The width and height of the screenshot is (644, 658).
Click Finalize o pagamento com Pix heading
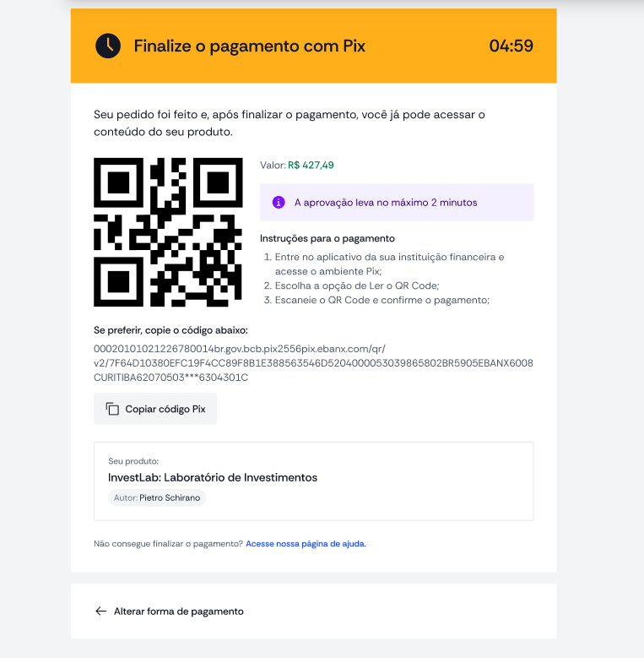(250, 46)
